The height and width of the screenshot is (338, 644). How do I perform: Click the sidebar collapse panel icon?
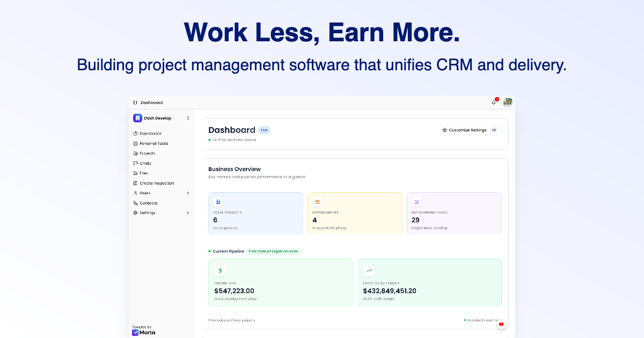click(135, 102)
